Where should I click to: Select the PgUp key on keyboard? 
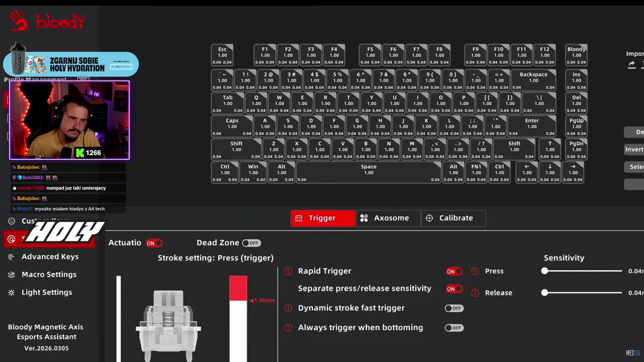click(x=576, y=126)
